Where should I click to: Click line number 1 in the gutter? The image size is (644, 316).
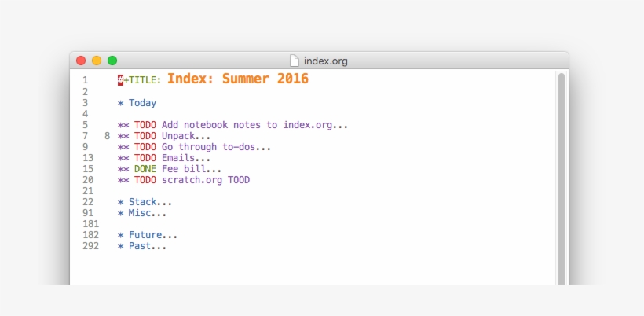pos(85,80)
